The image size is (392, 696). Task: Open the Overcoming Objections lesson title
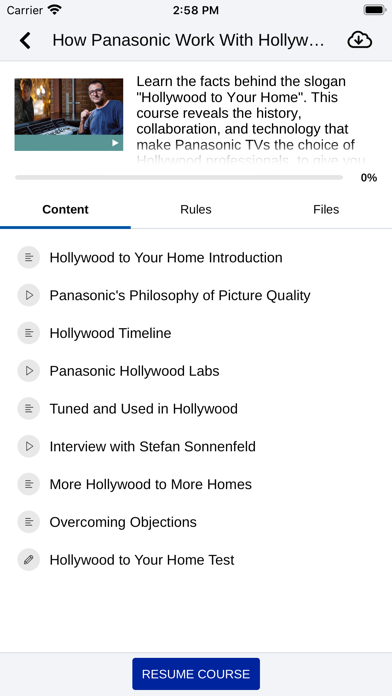(123, 522)
